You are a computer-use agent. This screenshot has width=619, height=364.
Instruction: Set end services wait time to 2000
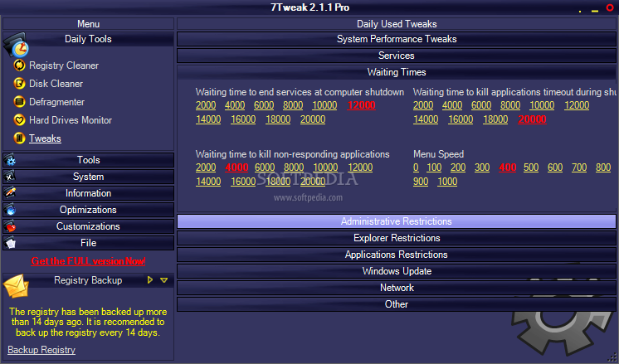[x=206, y=105]
